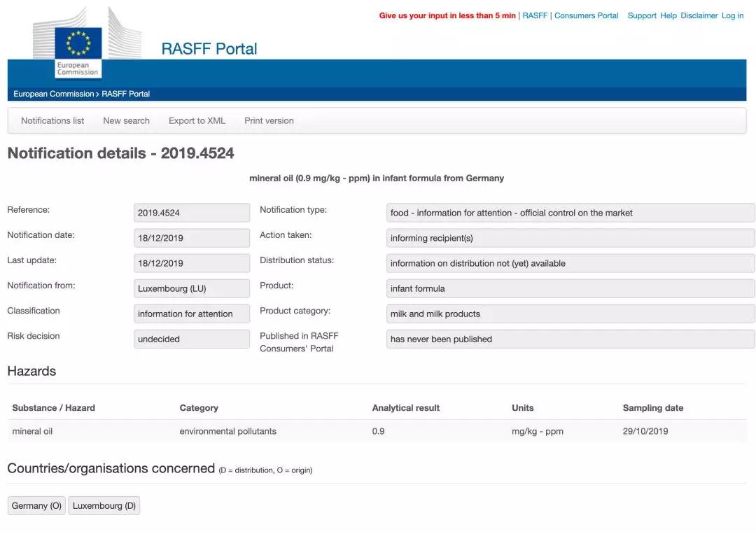Click the Category column header
756x534 pixels.
tap(199, 408)
